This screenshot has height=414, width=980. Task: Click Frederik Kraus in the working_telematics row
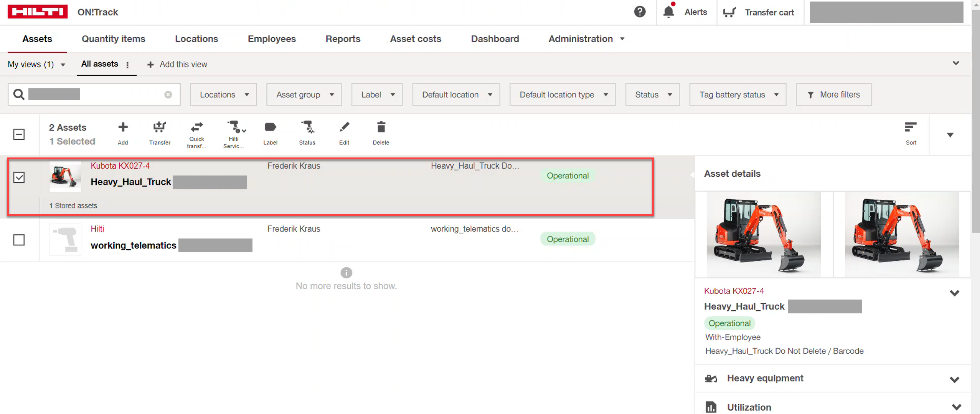(294, 229)
